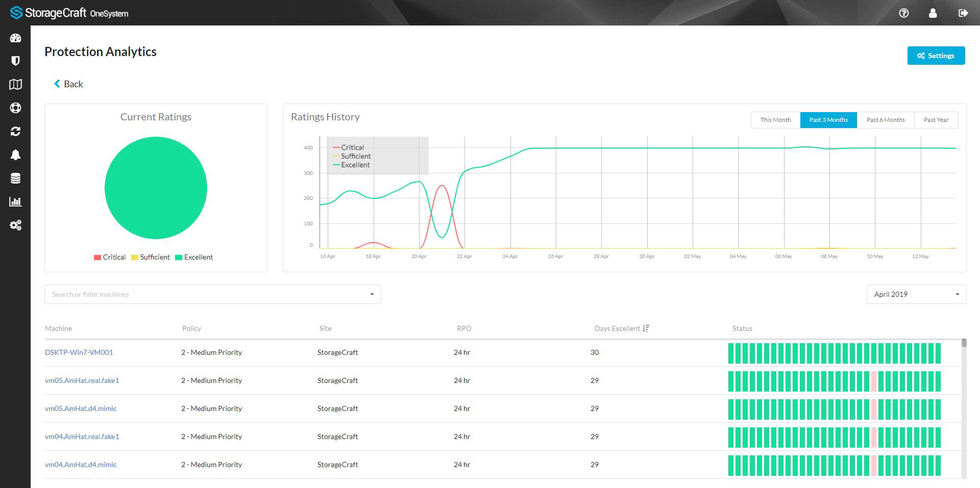Image resolution: width=980 pixels, height=488 pixels.
Task: Toggle Sufficient series in pie legend
Action: [x=150, y=257]
